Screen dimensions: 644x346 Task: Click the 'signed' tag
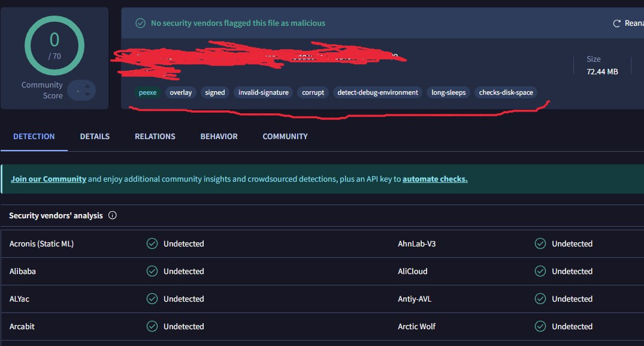(215, 92)
